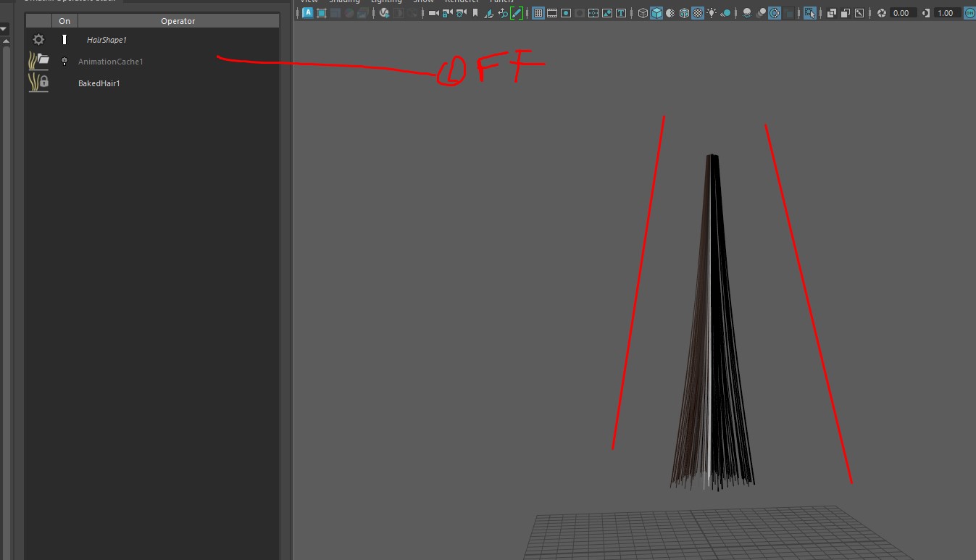Toggle Screen Space Ambient Occlusion icon
This screenshot has height=560, width=976.
pyautogui.click(x=747, y=13)
